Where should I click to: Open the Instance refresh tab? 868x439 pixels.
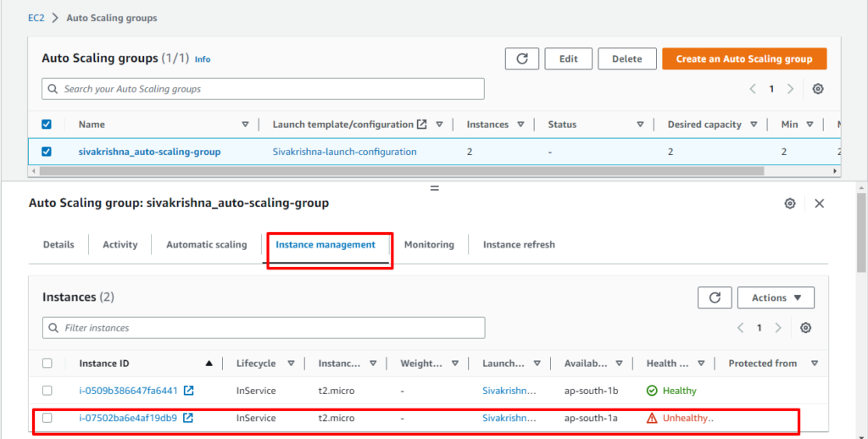pyautogui.click(x=519, y=245)
